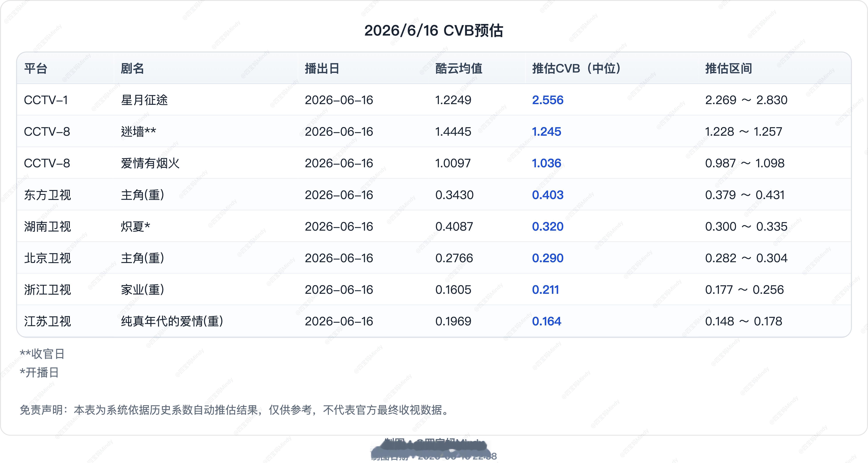Select the 平台 column header
Screen dimensions: 868x463
click(36, 68)
